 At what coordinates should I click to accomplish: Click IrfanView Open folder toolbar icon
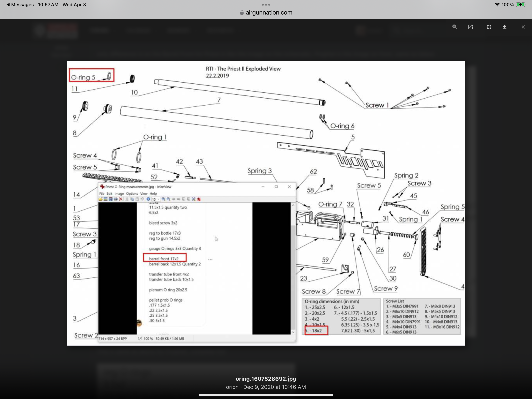[x=100, y=199]
